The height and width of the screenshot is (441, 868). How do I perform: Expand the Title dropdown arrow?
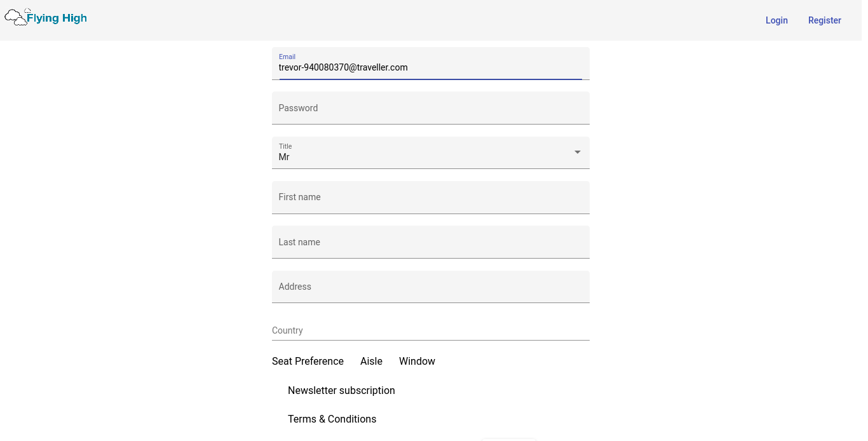point(577,153)
